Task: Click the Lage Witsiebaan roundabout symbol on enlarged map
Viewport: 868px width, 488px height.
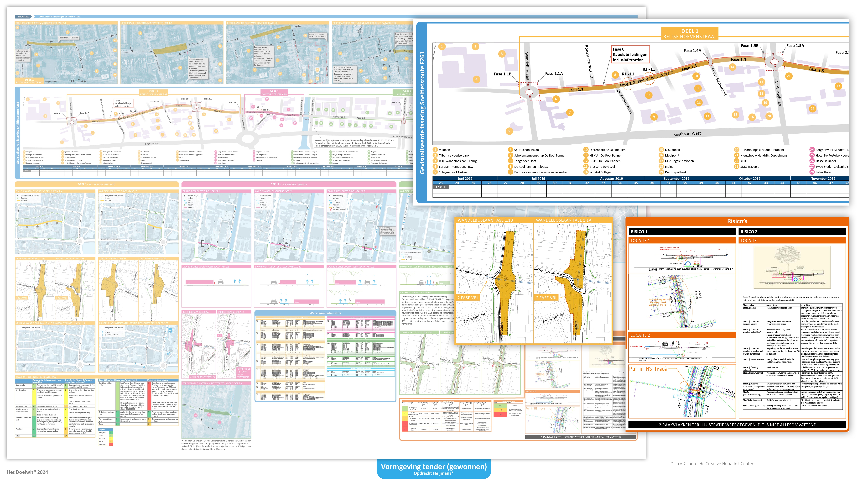Action: 774,62
